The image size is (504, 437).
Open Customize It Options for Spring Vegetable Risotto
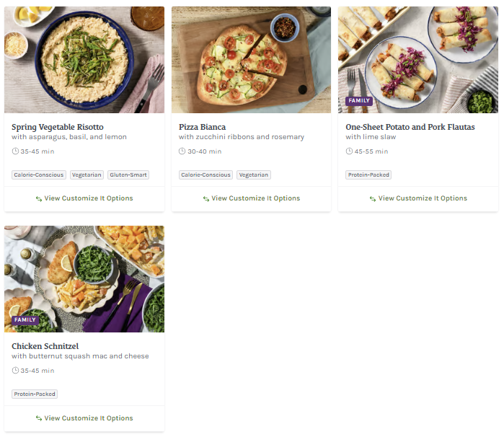pos(89,198)
